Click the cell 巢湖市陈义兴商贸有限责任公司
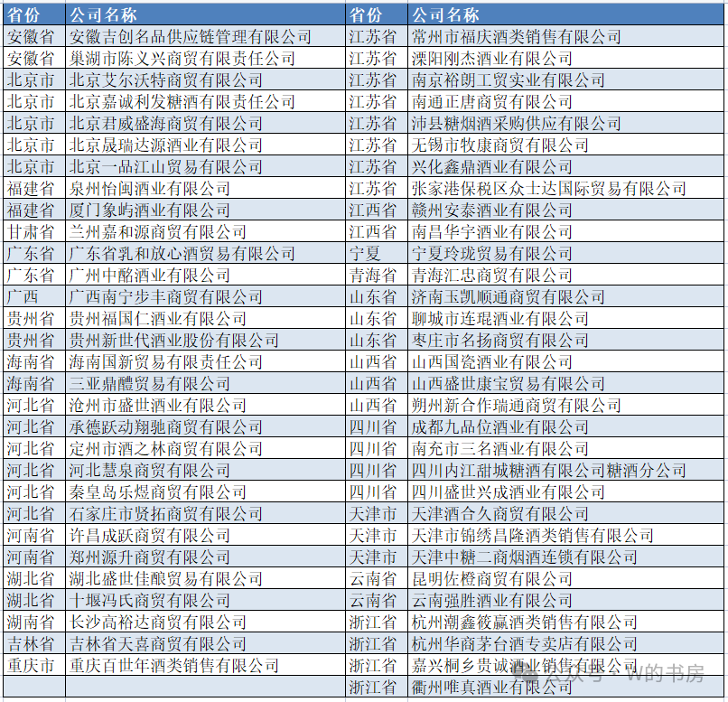 click(x=205, y=58)
